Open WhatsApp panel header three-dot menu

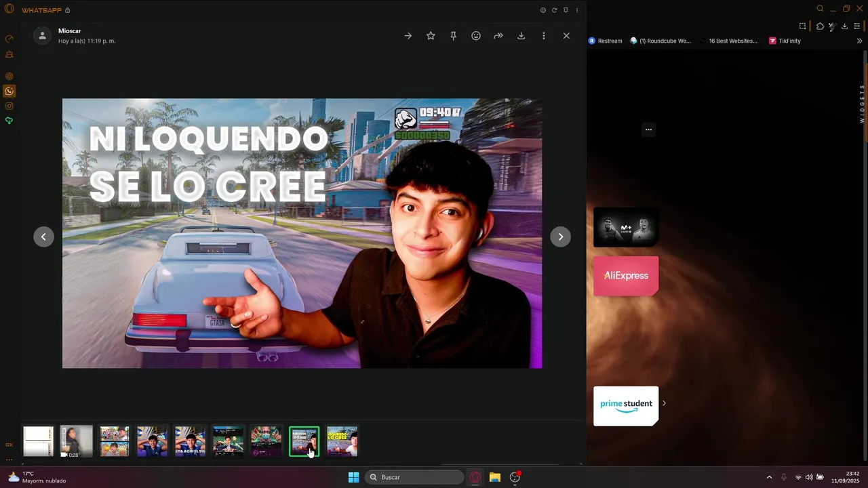pos(577,10)
